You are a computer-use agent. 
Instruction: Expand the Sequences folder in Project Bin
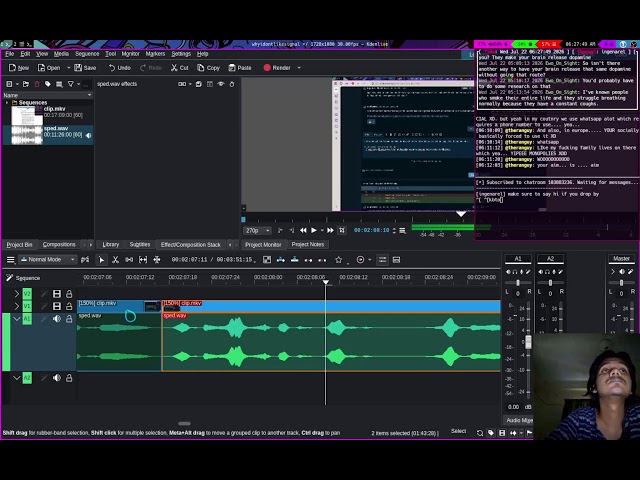7,102
